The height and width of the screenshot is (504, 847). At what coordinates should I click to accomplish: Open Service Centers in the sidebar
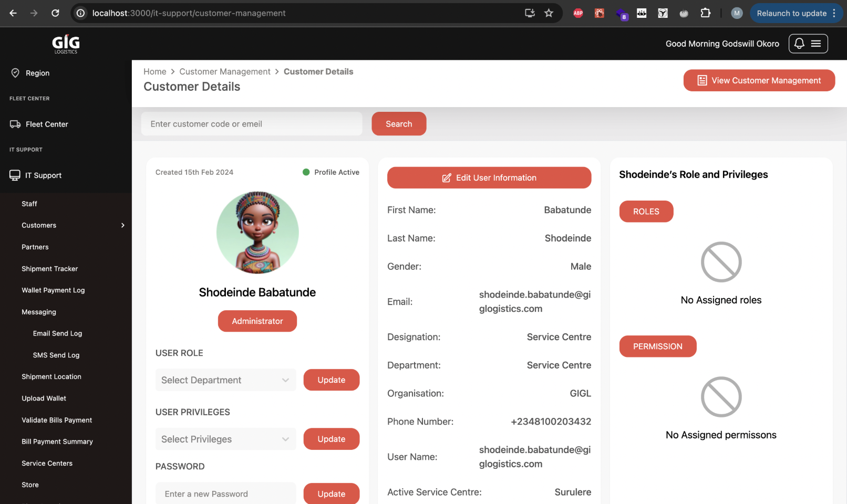tap(47, 464)
